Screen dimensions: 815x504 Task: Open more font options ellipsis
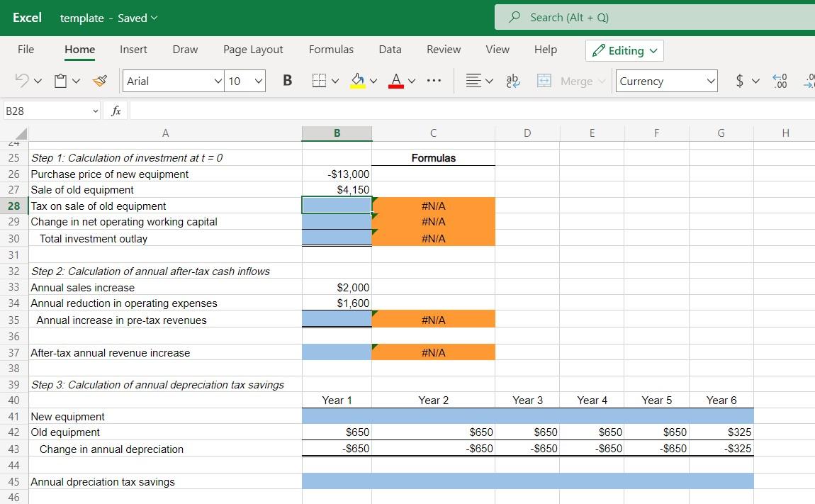tap(434, 81)
